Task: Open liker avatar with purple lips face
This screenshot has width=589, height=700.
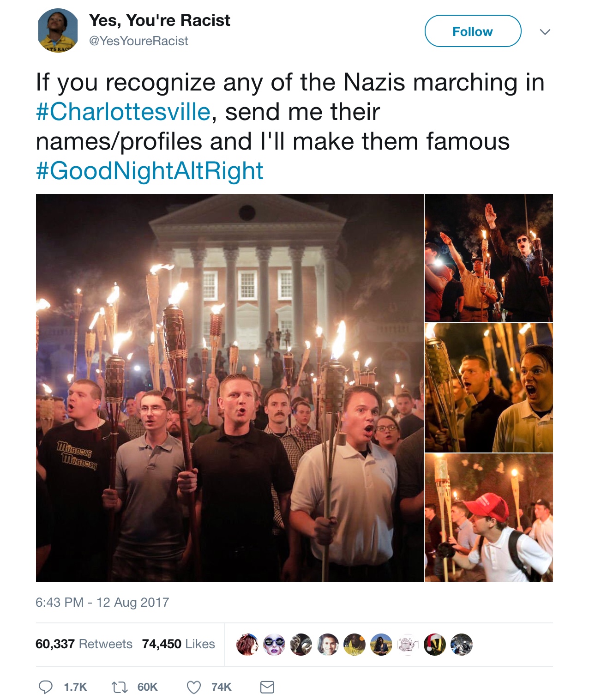Action: click(274, 645)
